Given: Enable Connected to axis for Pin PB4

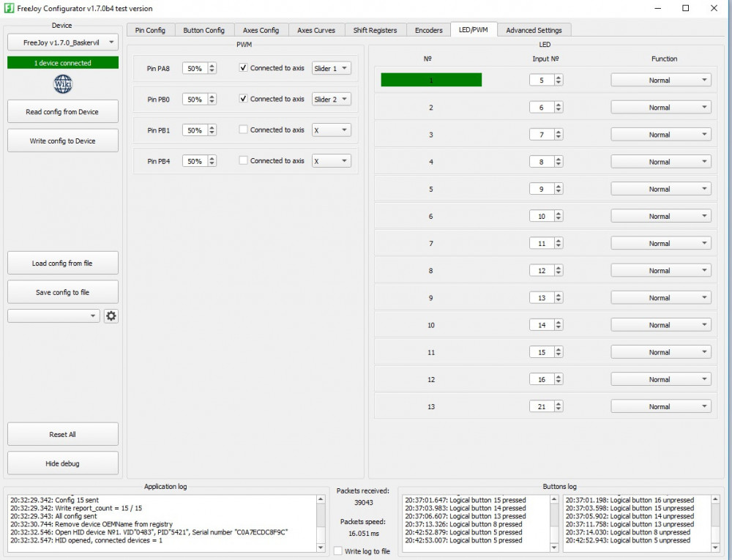Looking at the screenshot, I should tap(243, 160).
